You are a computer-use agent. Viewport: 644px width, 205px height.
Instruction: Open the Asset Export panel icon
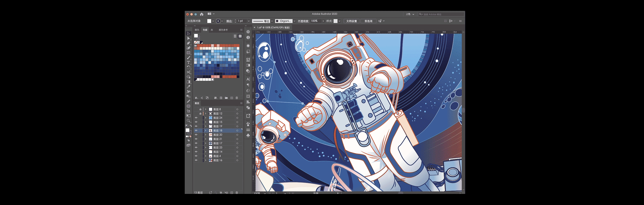click(248, 116)
